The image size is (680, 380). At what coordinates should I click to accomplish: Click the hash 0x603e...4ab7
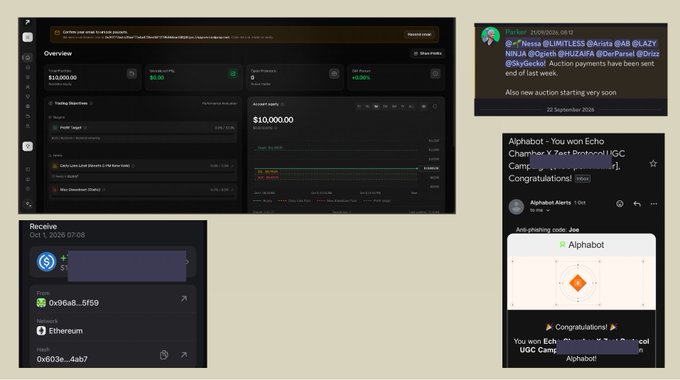click(62, 359)
